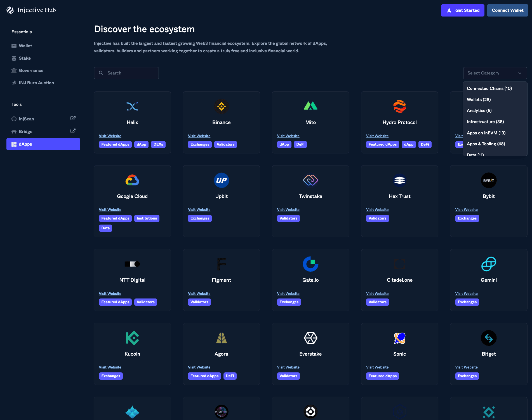Screen dimensions: 532x420
Task: Click Featured dApps tag on Hydro Protocol card
Action: click(x=383, y=144)
